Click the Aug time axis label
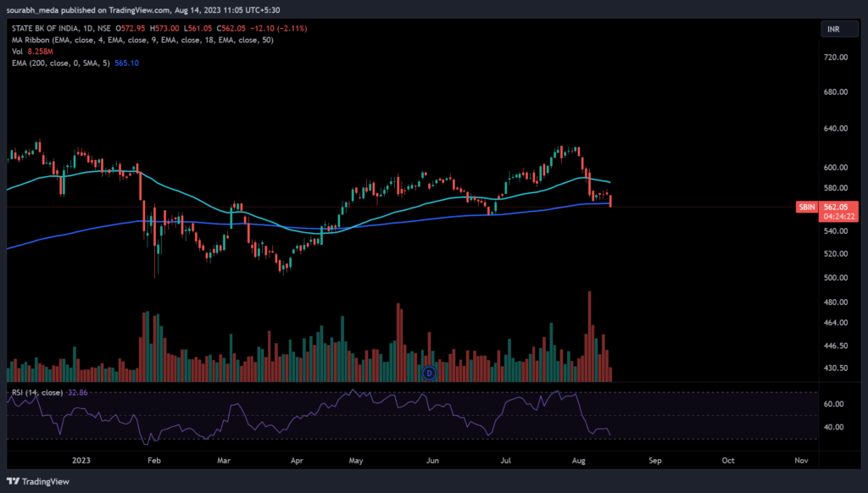Image resolution: width=868 pixels, height=493 pixels. 578,460
